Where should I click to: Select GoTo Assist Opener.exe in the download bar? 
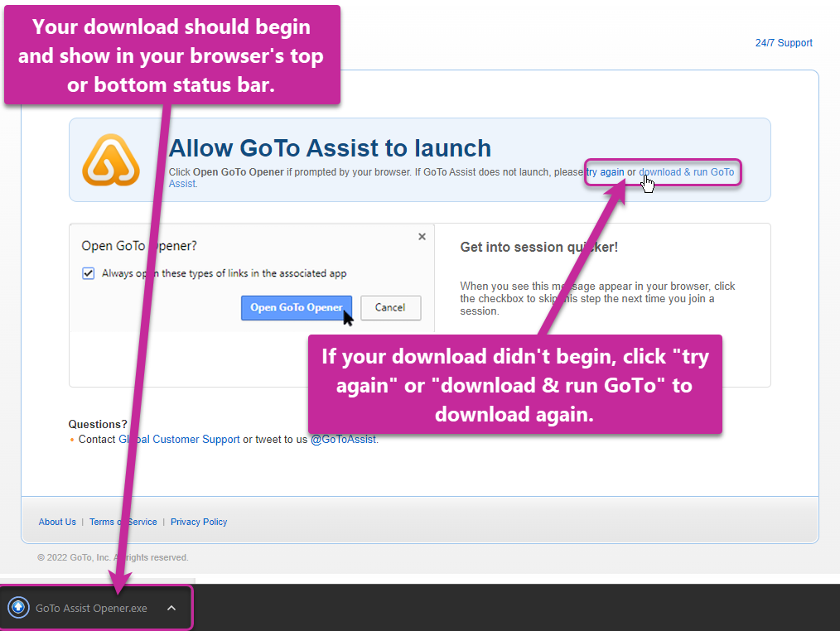[91, 607]
